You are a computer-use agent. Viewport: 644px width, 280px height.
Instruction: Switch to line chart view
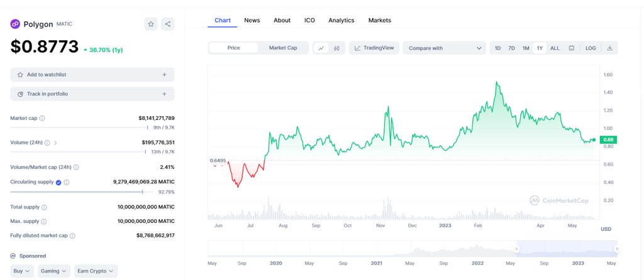click(x=321, y=48)
